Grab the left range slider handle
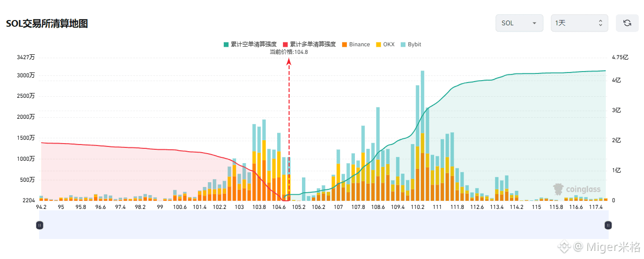 [x=40, y=225]
